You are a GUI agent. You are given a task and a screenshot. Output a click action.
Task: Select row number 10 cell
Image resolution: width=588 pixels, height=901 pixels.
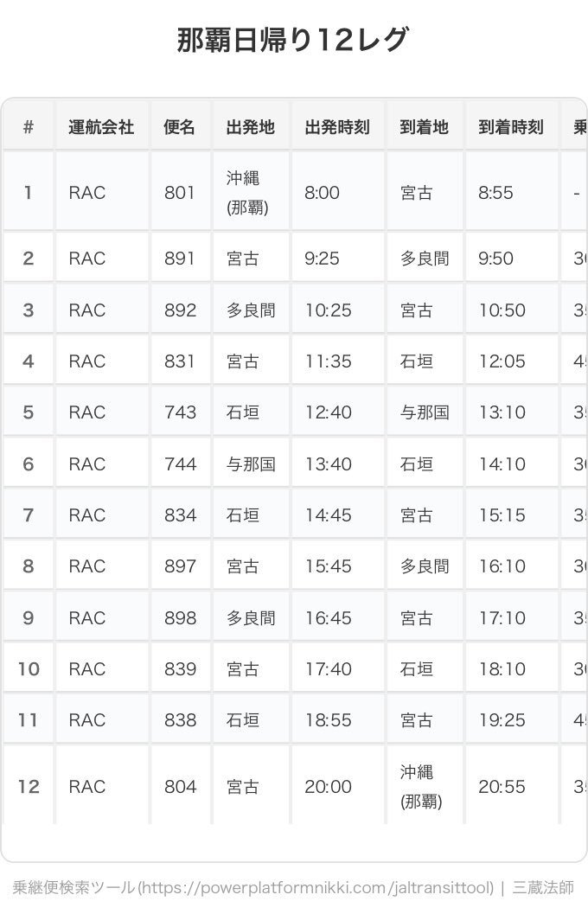tap(29, 669)
